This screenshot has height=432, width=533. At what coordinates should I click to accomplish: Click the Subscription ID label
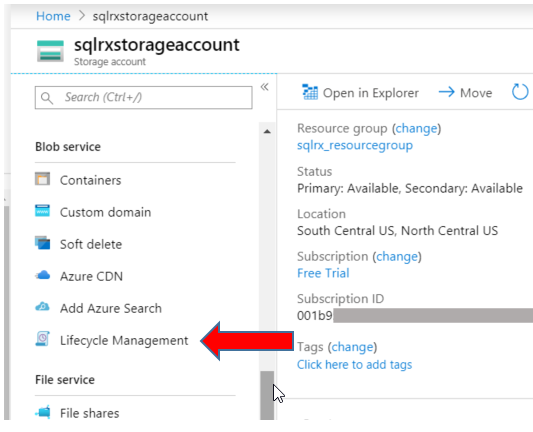[x=340, y=298]
